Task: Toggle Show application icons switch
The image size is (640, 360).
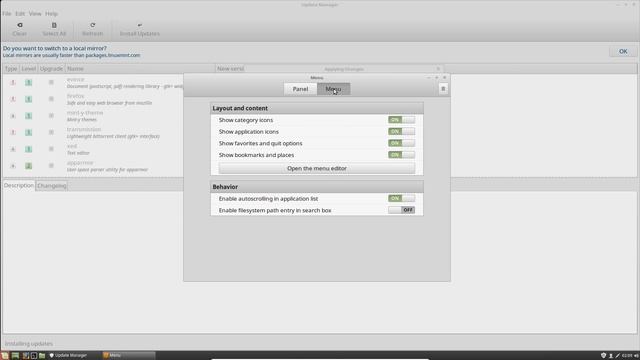Action: (401, 131)
